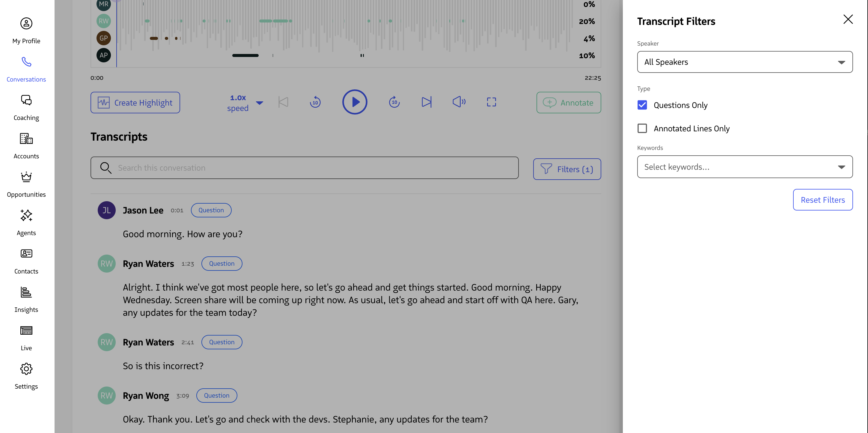The height and width of the screenshot is (433, 868).
Task: Click the Annotate button
Action: click(569, 103)
